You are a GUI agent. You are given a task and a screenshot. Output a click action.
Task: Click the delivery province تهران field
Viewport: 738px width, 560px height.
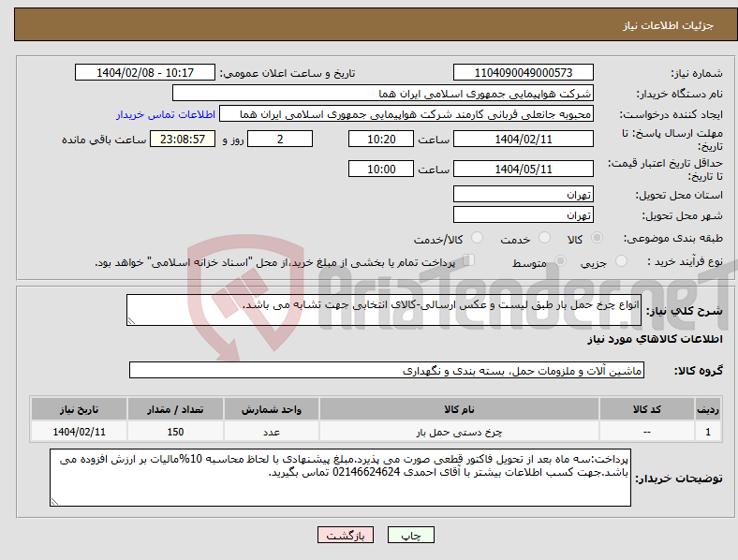524,194
